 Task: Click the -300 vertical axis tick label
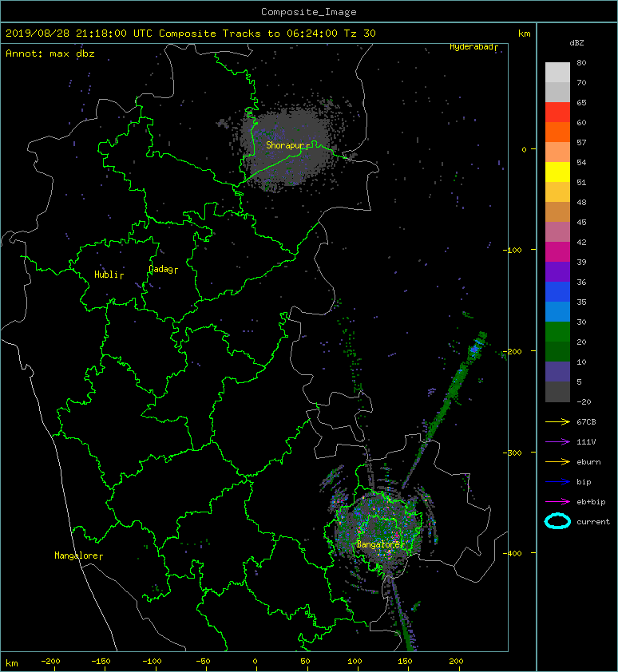tap(512, 453)
